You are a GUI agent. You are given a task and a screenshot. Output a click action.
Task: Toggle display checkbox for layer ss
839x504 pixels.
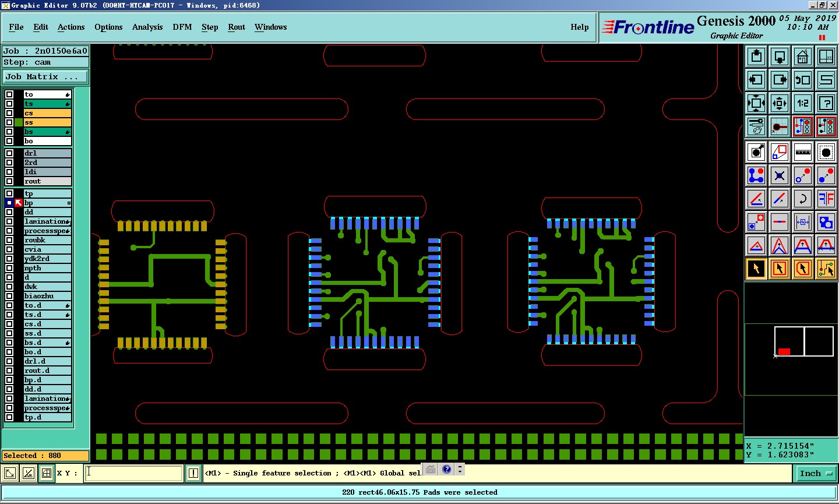pos(9,122)
